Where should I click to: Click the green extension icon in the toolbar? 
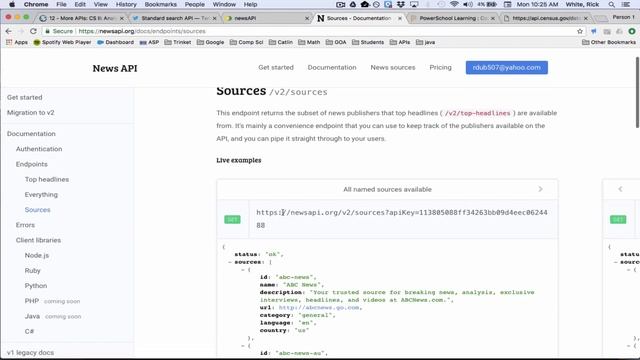pyautogui.click(x=632, y=31)
